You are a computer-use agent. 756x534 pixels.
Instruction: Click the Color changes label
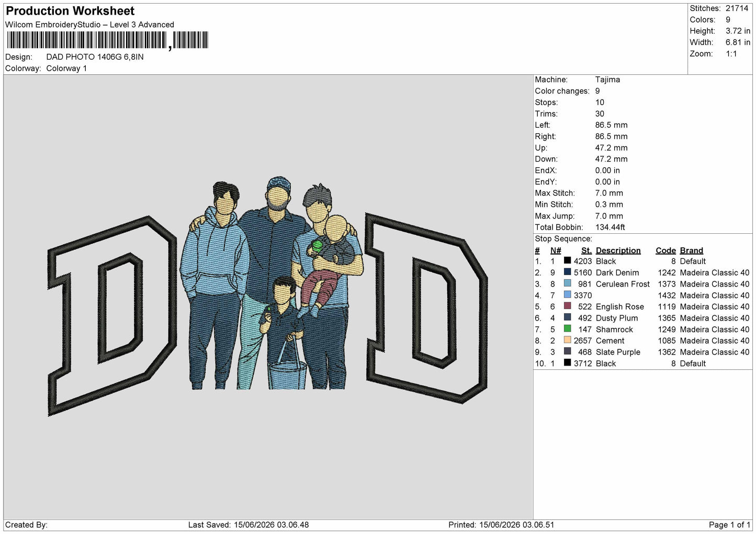pos(562,91)
